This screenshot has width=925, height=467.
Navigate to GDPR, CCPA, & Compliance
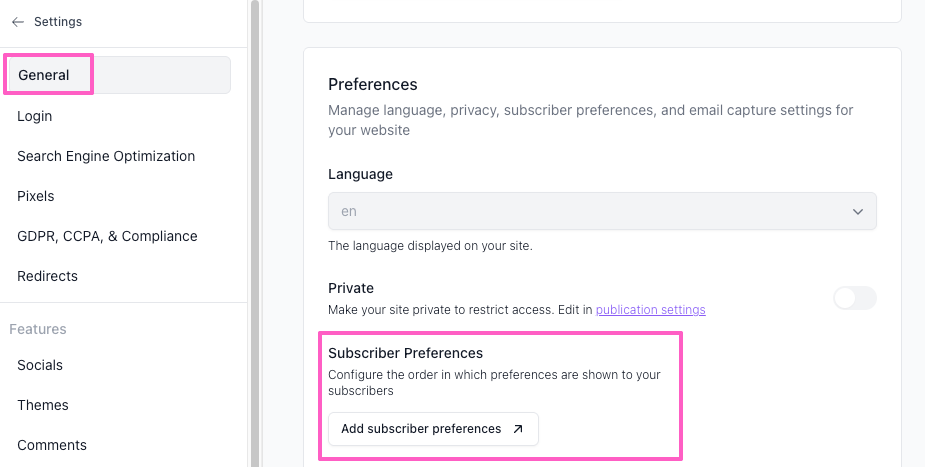coord(107,236)
